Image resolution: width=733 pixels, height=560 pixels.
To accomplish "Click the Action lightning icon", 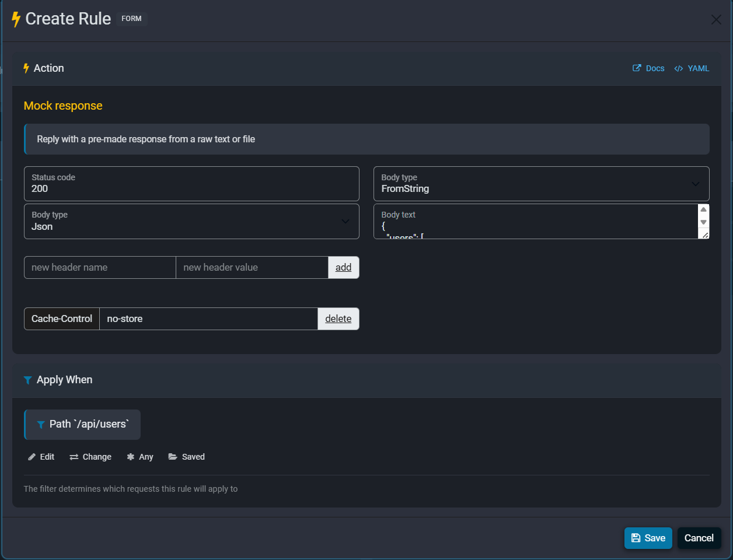I will pos(26,68).
